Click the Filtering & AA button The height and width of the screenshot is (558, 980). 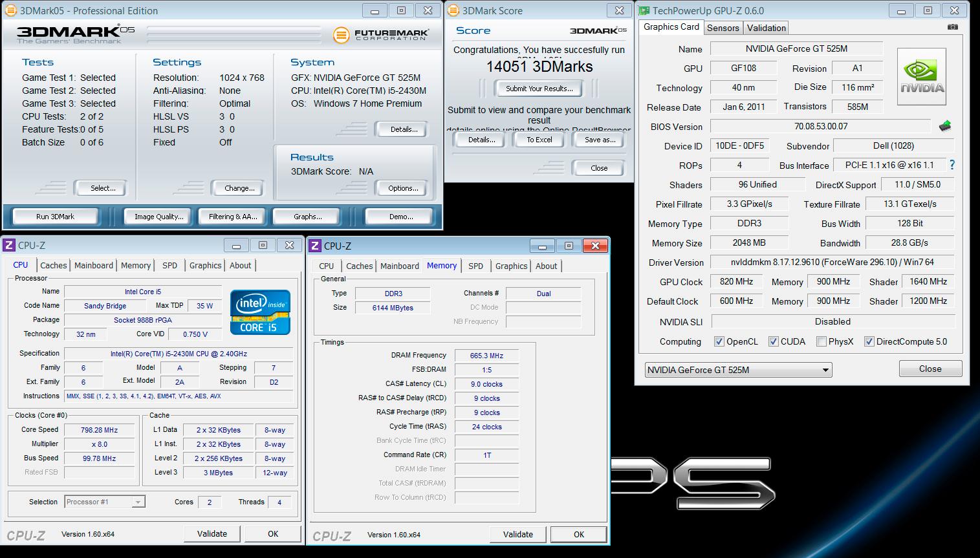coord(232,217)
